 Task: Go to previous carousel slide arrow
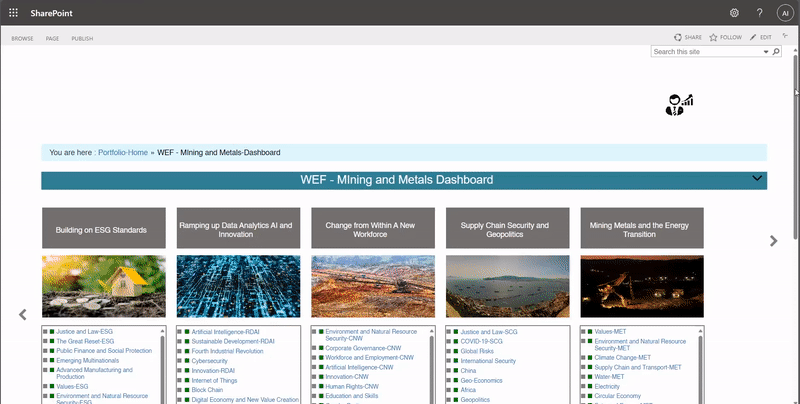pos(22,315)
